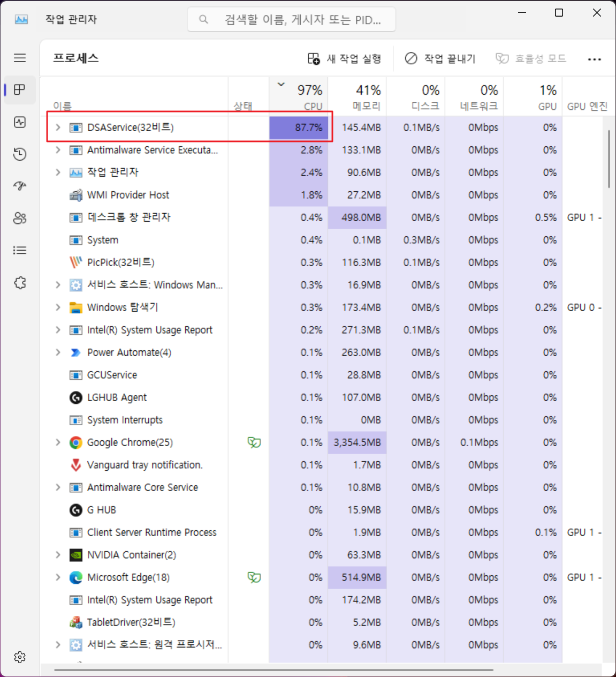
Task: Open the Users sidebar icon
Action: pyautogui.click(x=20, y=218)
